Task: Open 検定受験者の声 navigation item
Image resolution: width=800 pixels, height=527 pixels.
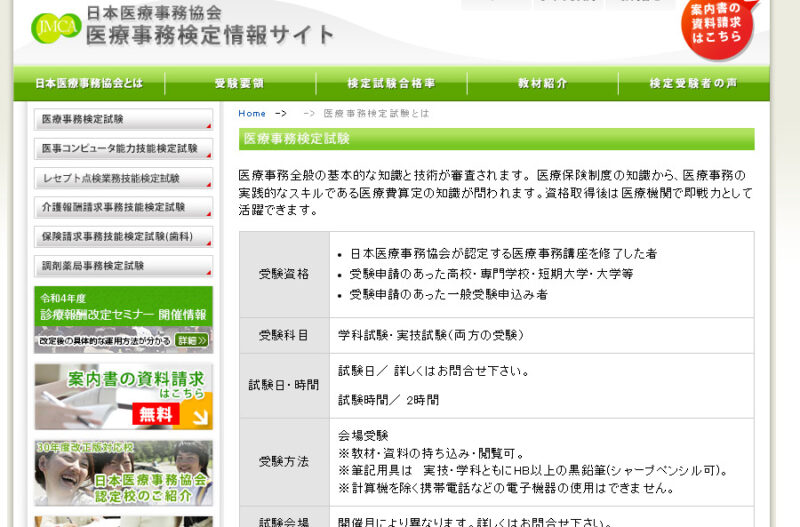Action: tap(693, 84)
